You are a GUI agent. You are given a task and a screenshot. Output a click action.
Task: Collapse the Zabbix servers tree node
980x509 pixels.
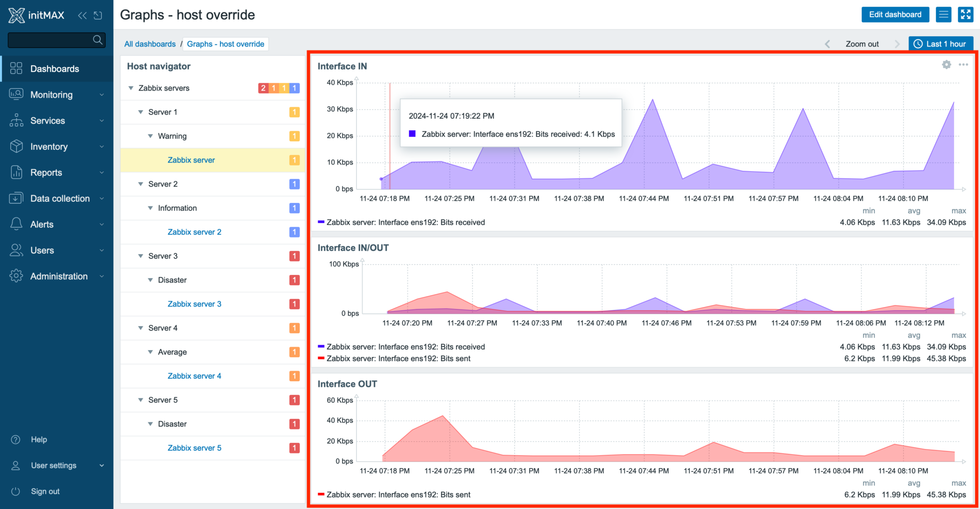coord(130,88)
